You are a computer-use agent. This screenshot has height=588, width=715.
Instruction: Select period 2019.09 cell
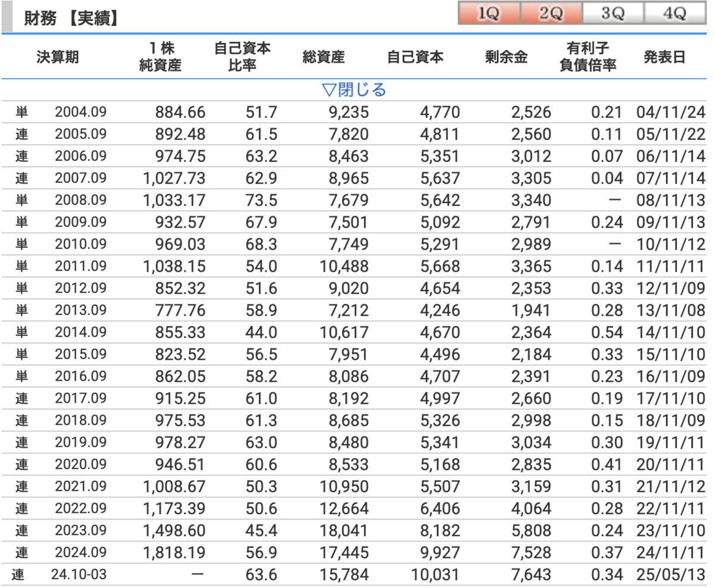tap(80, 443)
